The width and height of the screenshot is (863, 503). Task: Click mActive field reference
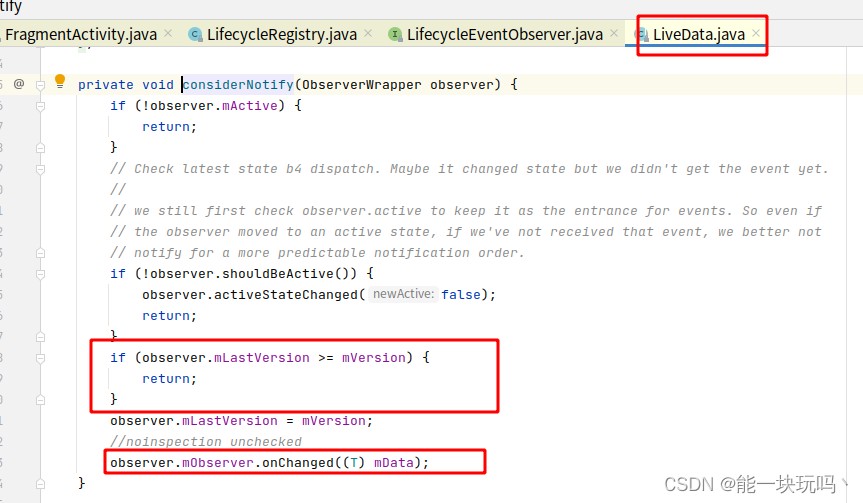tap(250, 106)
